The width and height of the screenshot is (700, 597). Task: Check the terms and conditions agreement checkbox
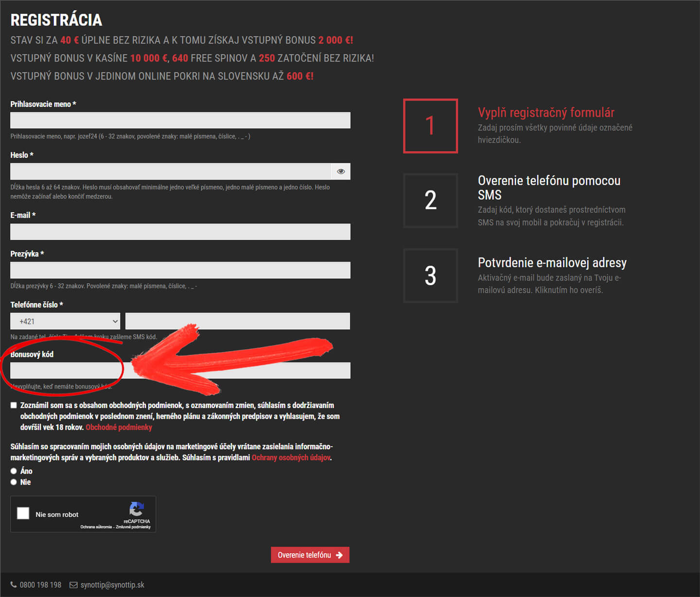tap(14, 405)
